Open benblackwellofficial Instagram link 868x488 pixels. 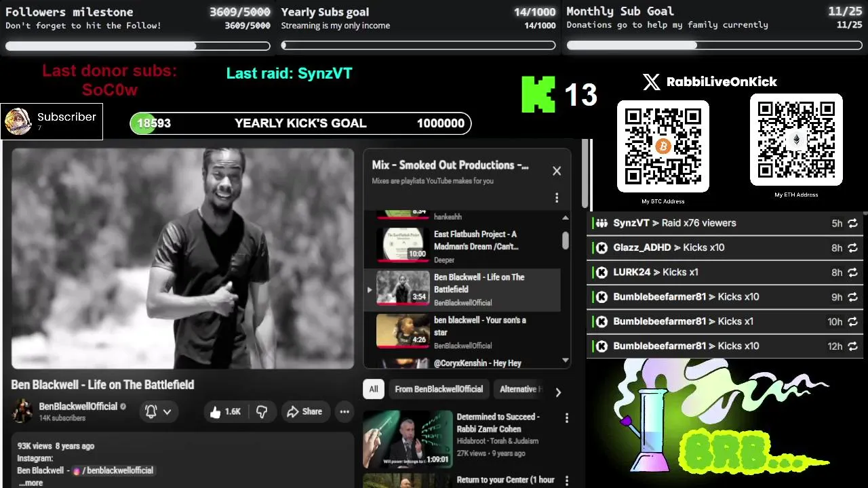click(x=113, y=470)
